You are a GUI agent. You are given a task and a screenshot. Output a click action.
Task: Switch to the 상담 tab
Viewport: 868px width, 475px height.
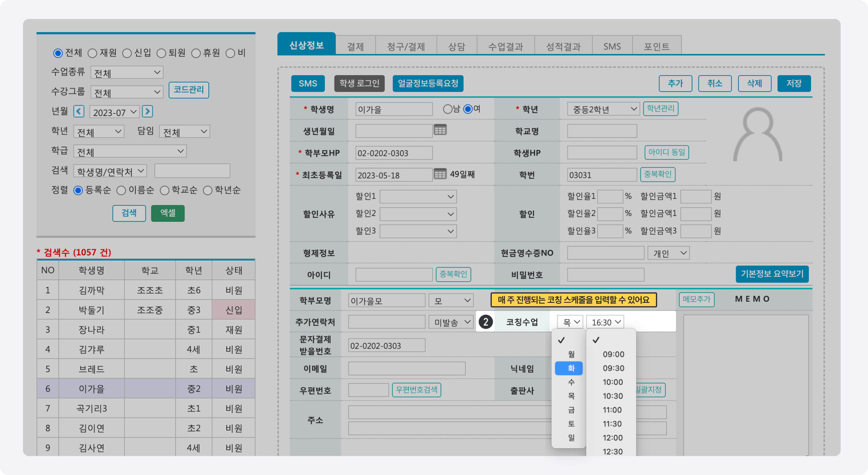pos(457,47)
